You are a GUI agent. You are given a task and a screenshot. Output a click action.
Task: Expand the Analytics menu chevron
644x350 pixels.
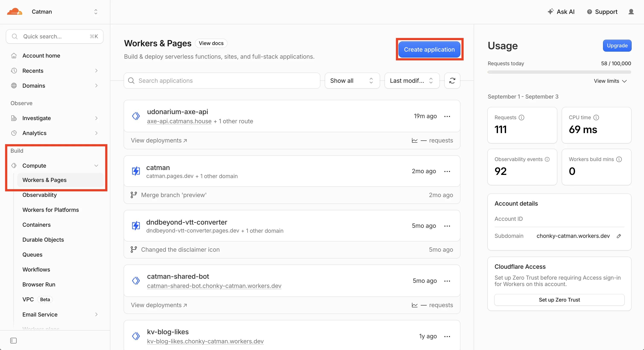pyautogui.click(x=96, y=133)
